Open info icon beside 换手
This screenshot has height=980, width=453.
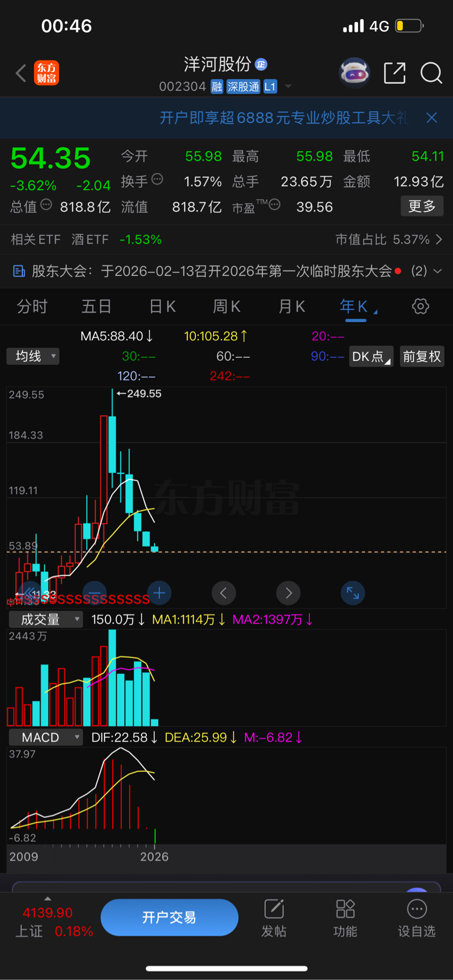[x=157, y=179]
